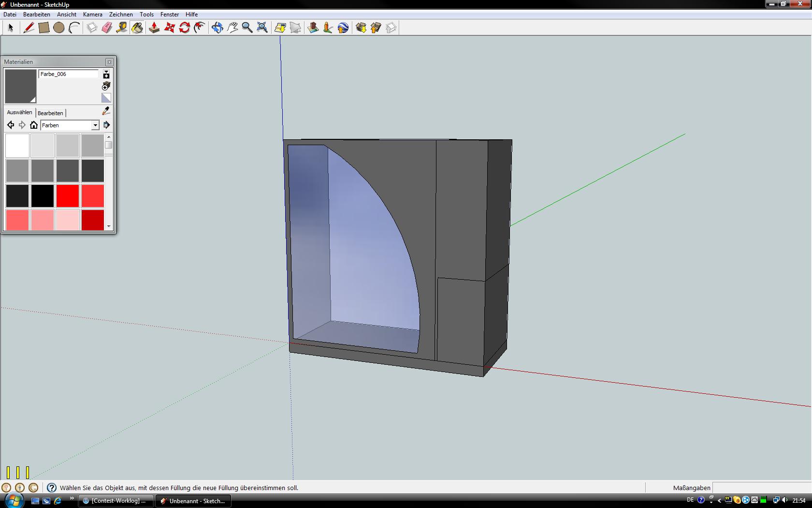
Task: Switch to the Bearbeiten tab in Materialien
Action: [x=50, y=113]
